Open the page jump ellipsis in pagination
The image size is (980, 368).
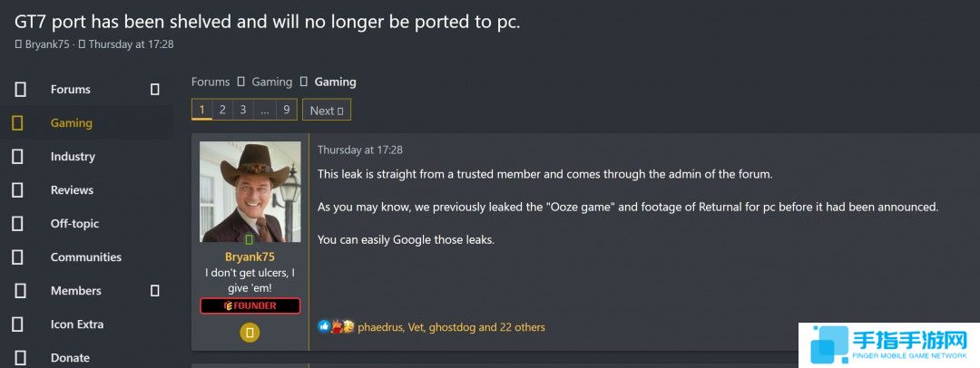[x=264, y=110]
